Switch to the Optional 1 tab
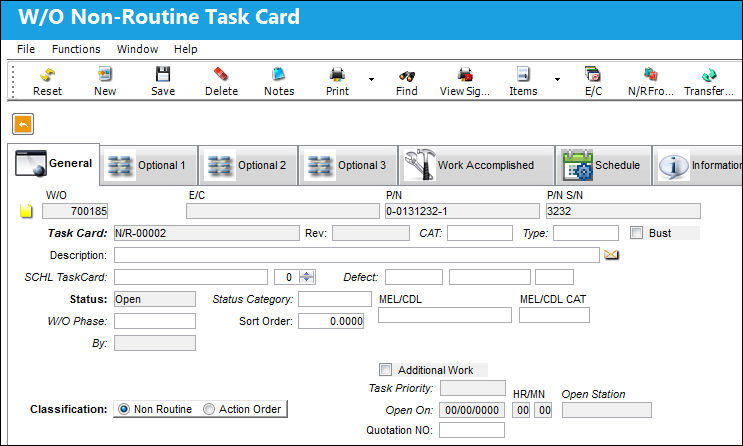This screenshot has width=743, height=446. click(x=149, y=165)
